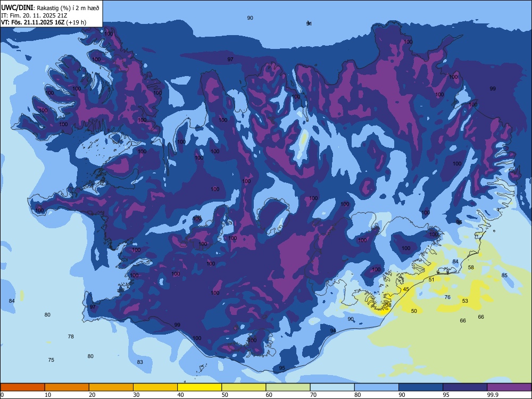Click the 70–80 pale blue legend swatch
The height and width of the screenshot is (399, 532).
coord(332,387)
